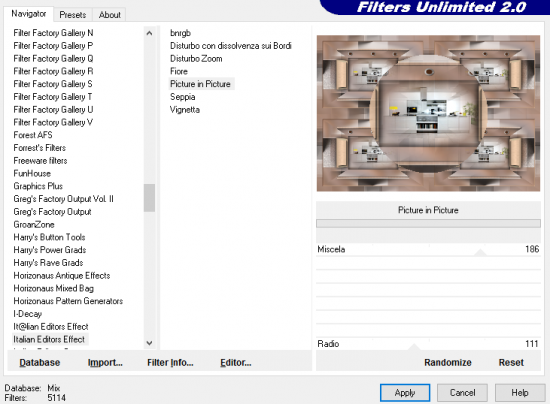
Task: Click the Import... button
Action: pyautogui.click(x=105, y=362)
